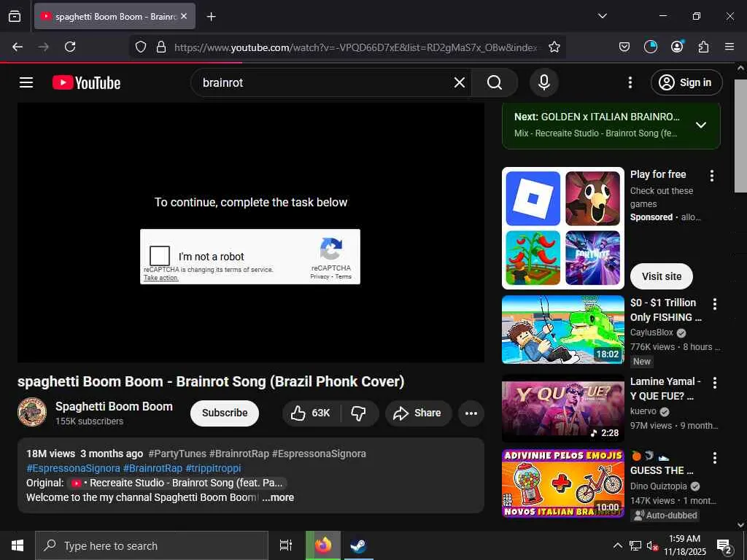Open more actions ellipsis under video
Image resolution: width=747 pixels, height=560 pixels.
coord(471,413)
